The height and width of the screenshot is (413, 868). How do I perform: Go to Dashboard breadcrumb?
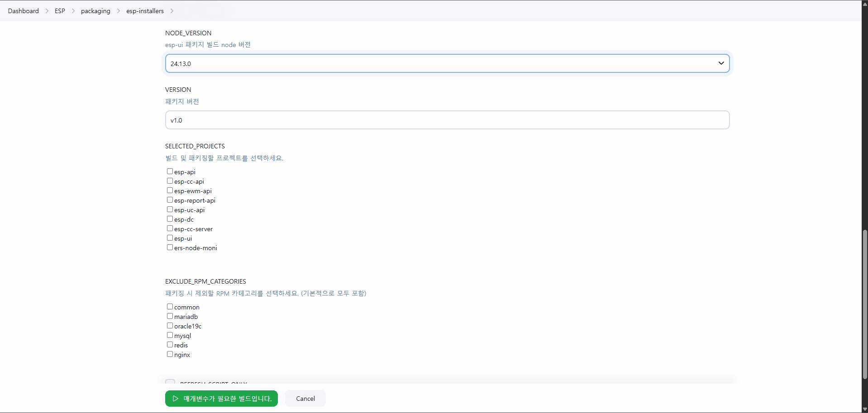point(24,11)
